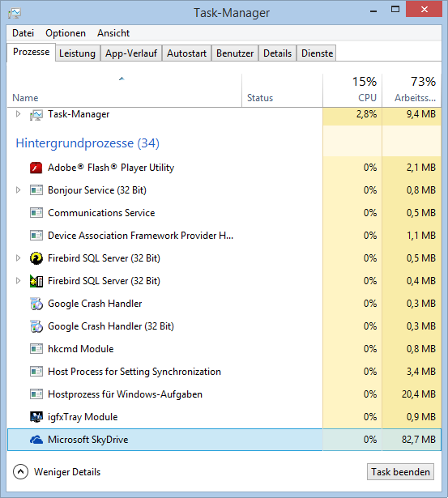Open the Optionen menu
The height and width of the screenshot is (498, 448).
(x=66, y=33)
